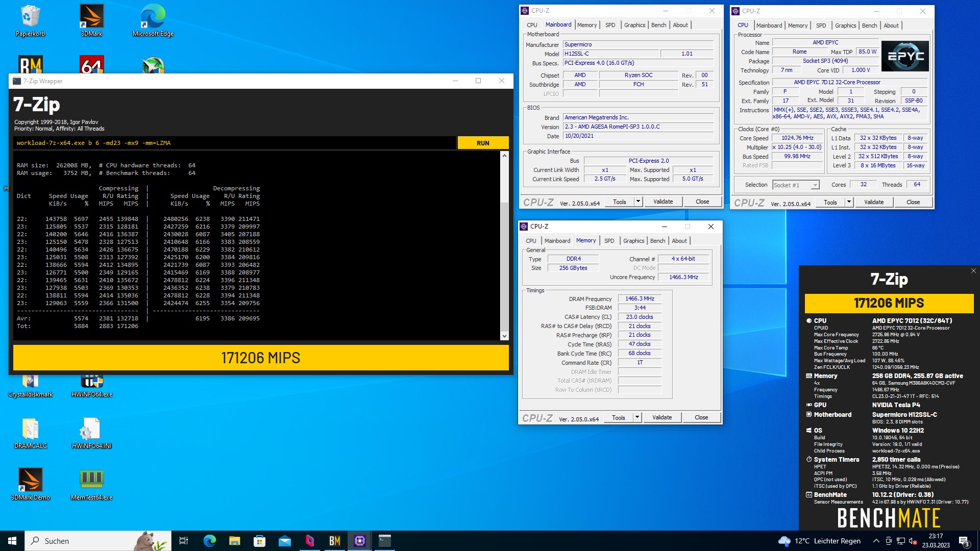Launch 3DMark Demo desktop shortcut

coord(30,484)
